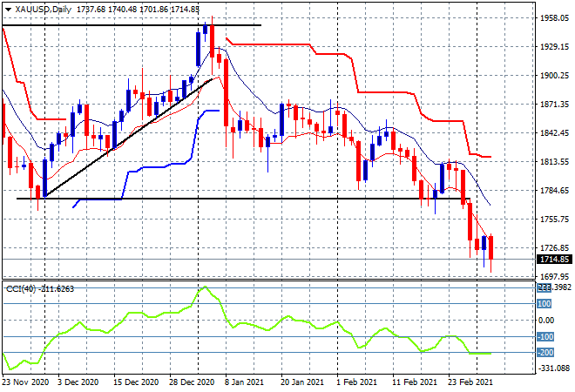Click the small triangle beside XAUUSD,Daily
Image resolution: width=575 pixels, height=392 pixels.
(x=8, y=10)
